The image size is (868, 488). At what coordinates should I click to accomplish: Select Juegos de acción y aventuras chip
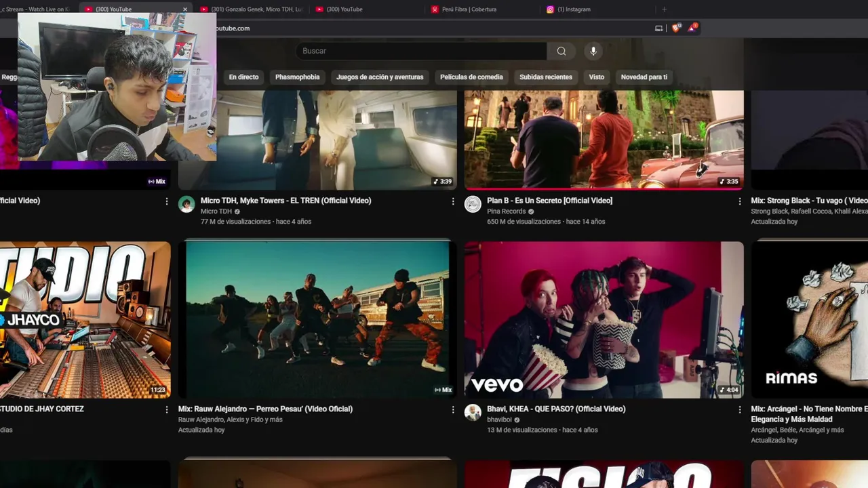[x=380, y=77]
